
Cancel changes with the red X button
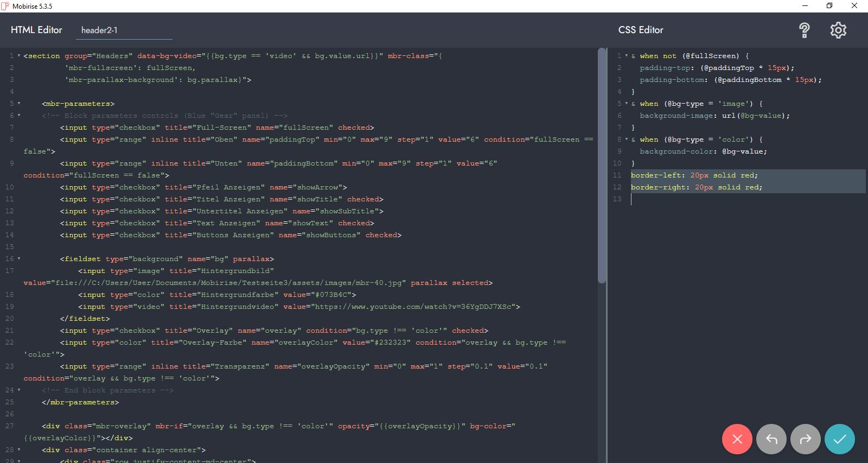tap(737, 439)
